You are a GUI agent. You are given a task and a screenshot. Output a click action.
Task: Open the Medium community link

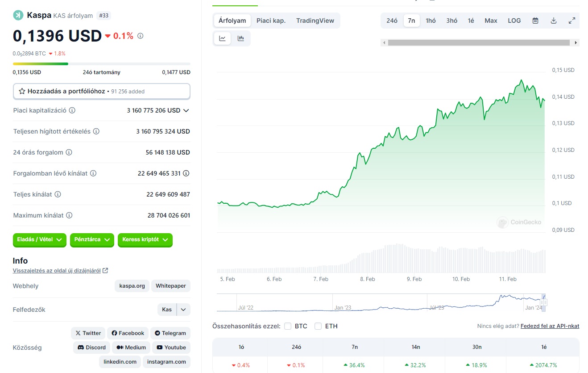(131, 348)
